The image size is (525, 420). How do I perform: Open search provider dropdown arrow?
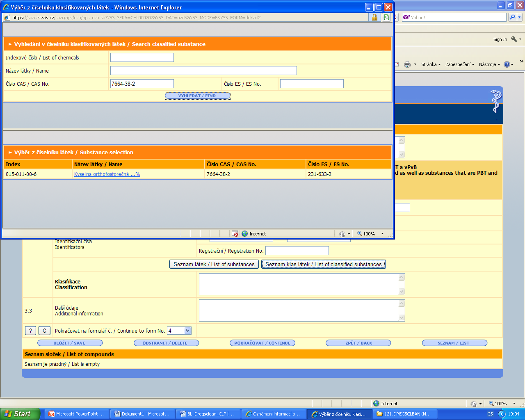coord(519,17)
